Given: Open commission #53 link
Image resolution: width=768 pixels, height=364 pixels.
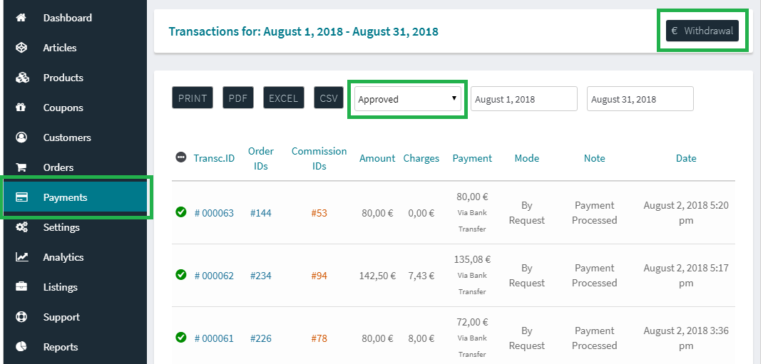Looking at the screenshot, I should pos(319,213).
